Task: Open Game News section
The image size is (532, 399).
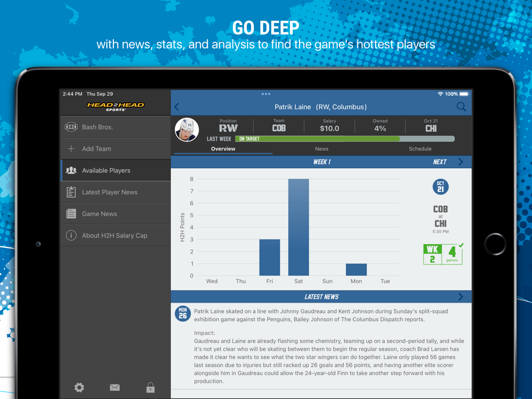Action: (x=115, y=214)
